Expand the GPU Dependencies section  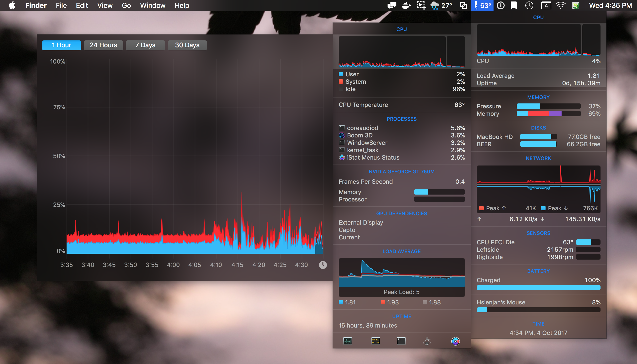click(401, 213)
